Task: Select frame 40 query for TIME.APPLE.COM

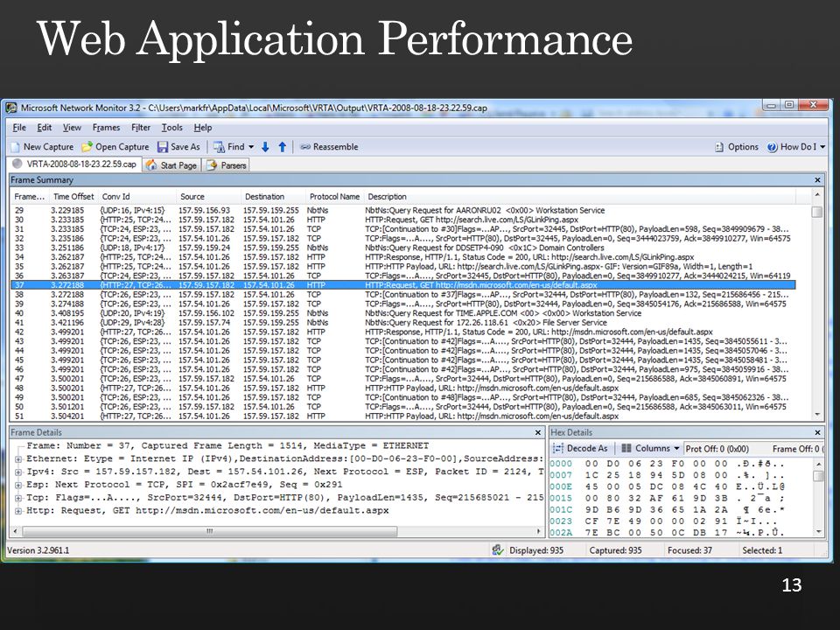Action: (402, 313)
